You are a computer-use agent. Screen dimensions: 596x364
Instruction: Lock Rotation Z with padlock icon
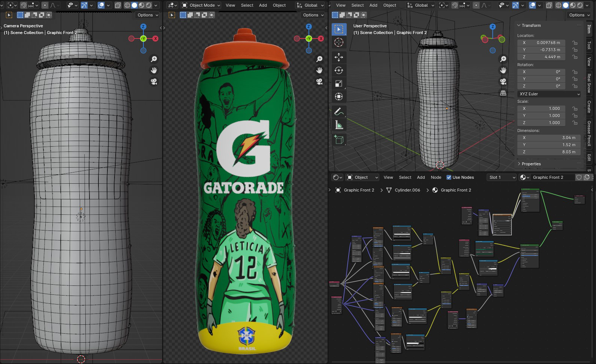pos(575,86)
